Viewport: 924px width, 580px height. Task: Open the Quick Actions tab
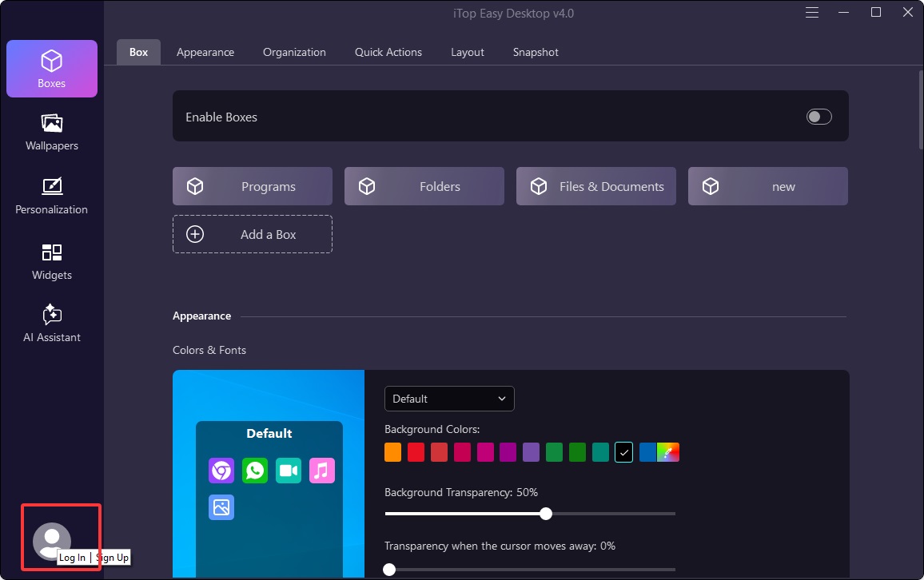point(388,52)
